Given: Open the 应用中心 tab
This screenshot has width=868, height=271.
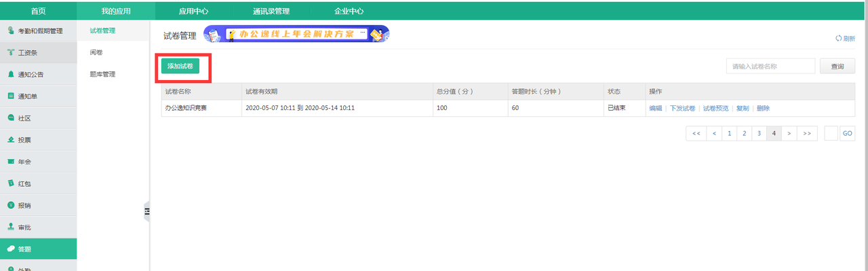Looking at the screenshot, I should point(193,11).
